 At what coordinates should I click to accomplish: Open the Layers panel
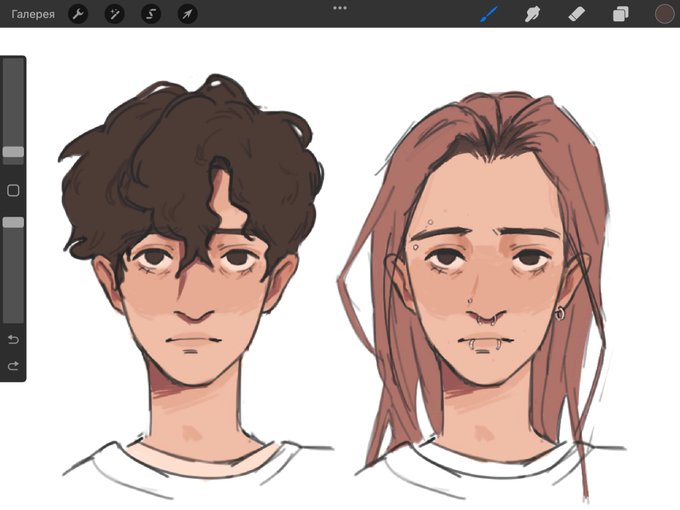click(621, 14)
